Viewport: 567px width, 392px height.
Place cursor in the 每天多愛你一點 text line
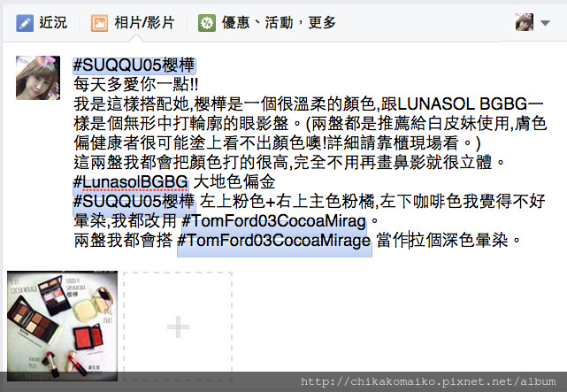(136, 85)
